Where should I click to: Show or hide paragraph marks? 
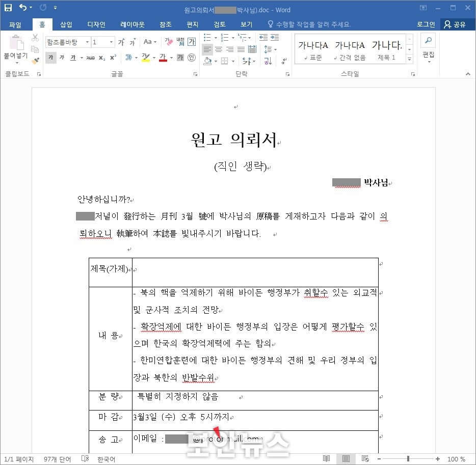(284, 61)
